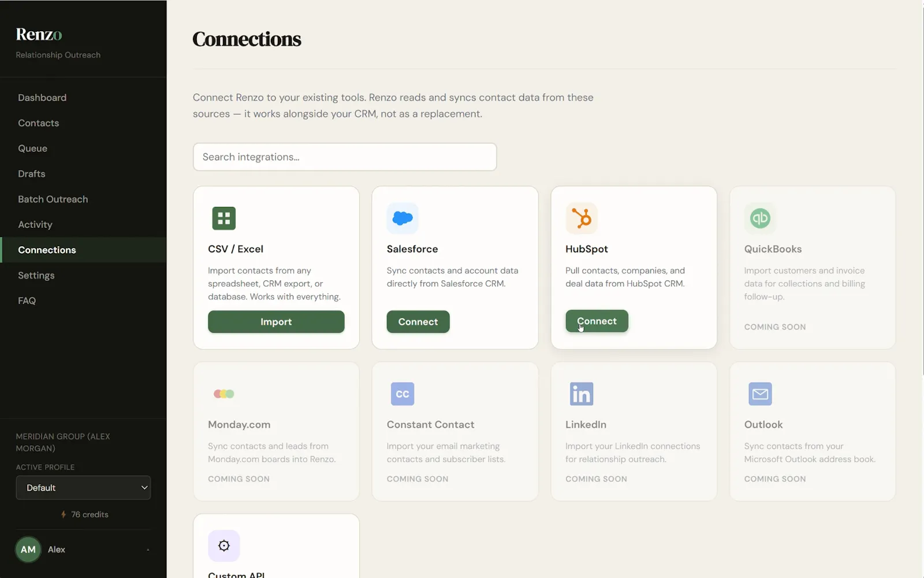Click the Meridian Group (Alex Morgan) label
The image size is (924, 578).
63,442
